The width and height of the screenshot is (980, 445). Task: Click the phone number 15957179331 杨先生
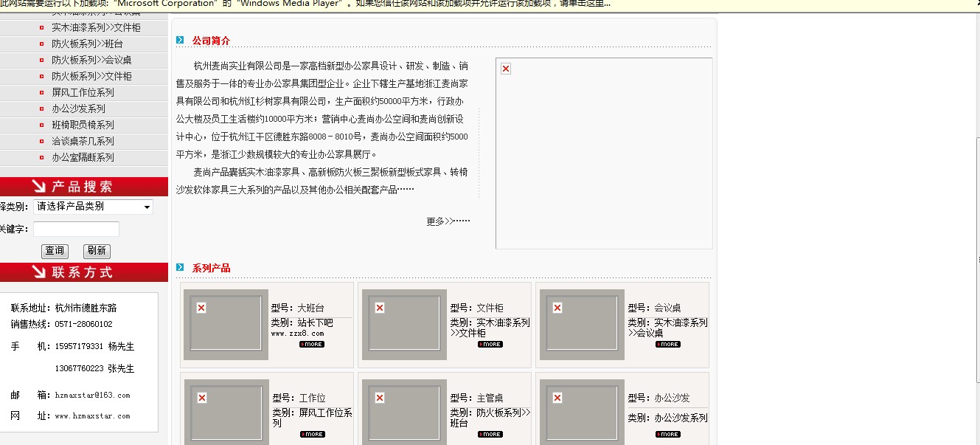(x=94, y=347)
